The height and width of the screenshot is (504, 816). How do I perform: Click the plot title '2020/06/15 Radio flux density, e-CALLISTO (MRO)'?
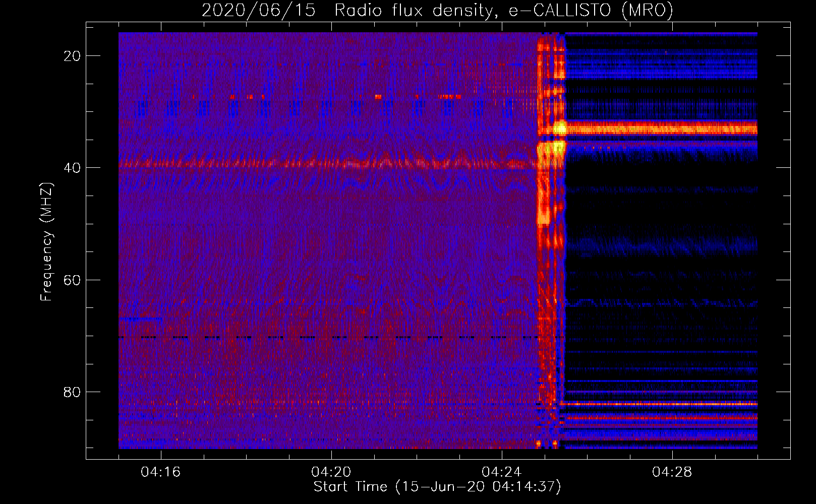[437, 10]
